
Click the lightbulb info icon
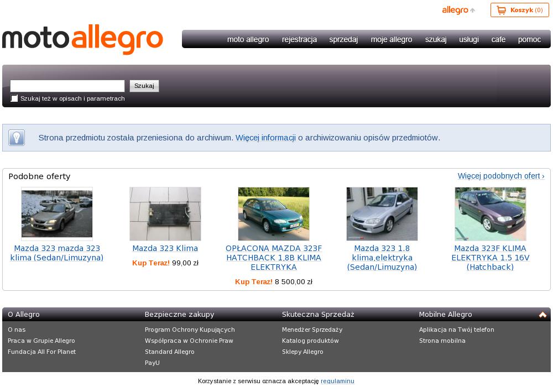click(x=17, y=138)
